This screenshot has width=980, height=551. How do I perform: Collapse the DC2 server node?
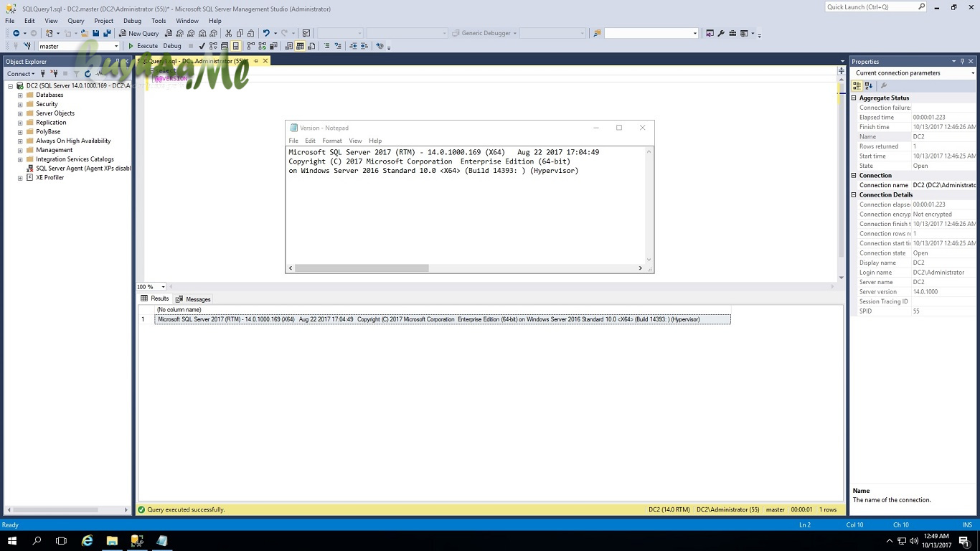(11, 85)
